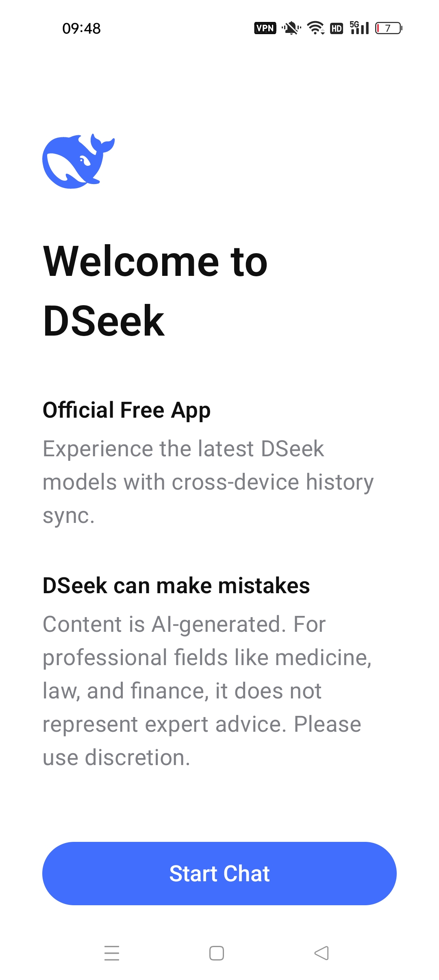Tap the word DSeek in the title
This screenshot has height=980, width=439.
click(104, 321)
